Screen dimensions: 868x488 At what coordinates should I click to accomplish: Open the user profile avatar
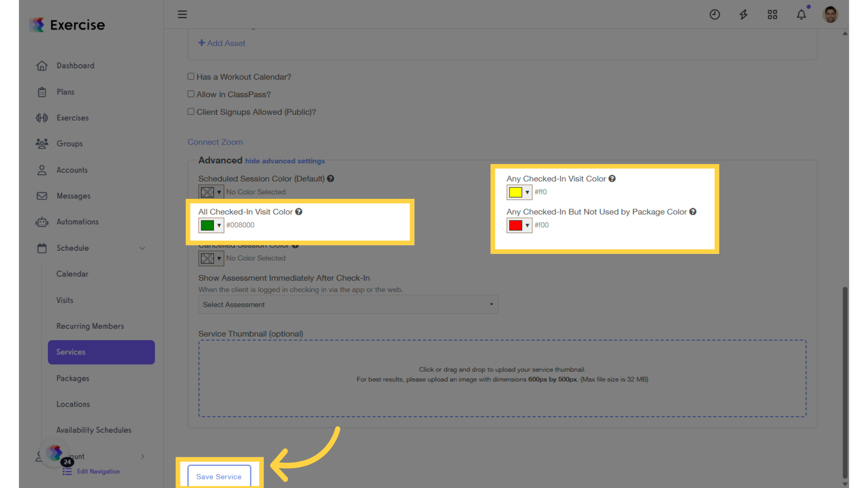830,14
